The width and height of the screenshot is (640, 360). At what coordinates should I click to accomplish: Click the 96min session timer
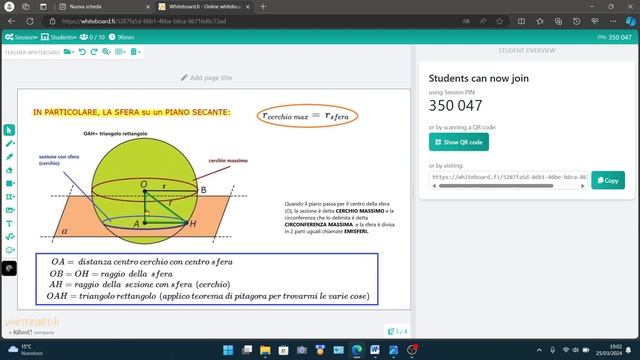(121, 37)
